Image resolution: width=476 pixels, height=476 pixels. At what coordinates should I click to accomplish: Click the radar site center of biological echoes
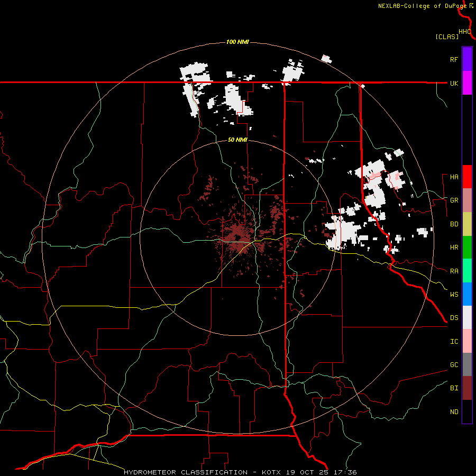pyautogui.click(x=237, y=239)
